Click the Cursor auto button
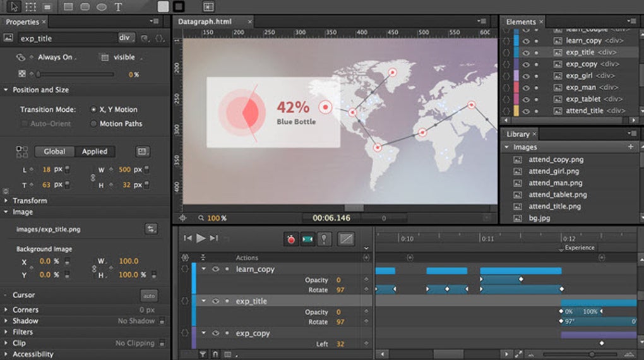 point(149,296)
